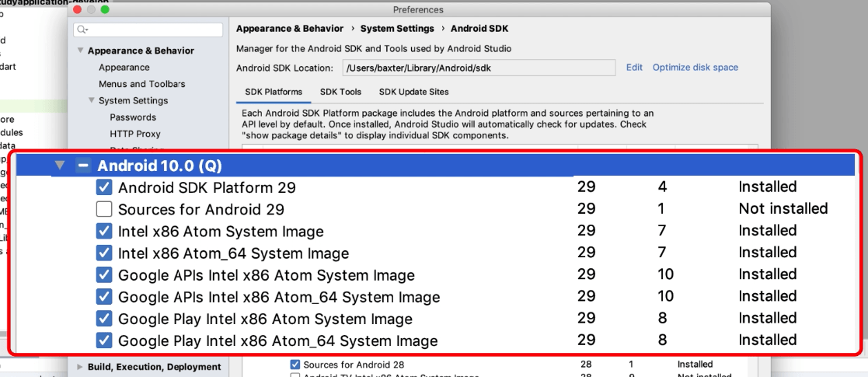Image resolution: width=868 pixels, height=377 pixels.
Task: Open HTTP Proxy settings page
Action: click(135, 134)
